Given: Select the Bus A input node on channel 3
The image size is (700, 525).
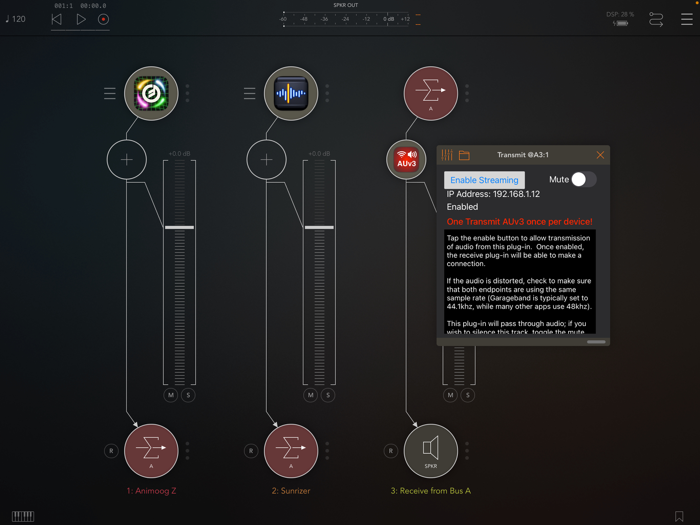Looking at the screenshot, I should pos(431,94).
